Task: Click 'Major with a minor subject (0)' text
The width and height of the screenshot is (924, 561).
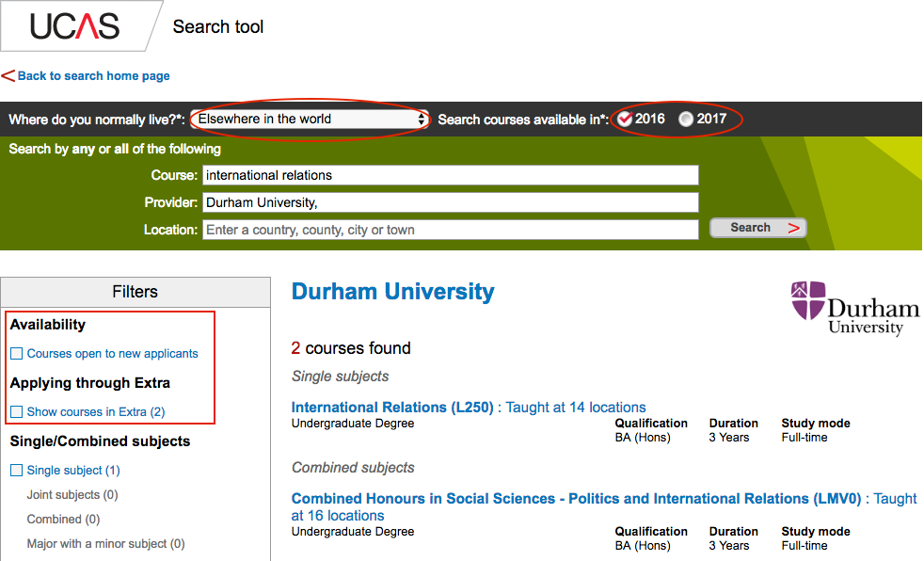Action: point(106,543)
